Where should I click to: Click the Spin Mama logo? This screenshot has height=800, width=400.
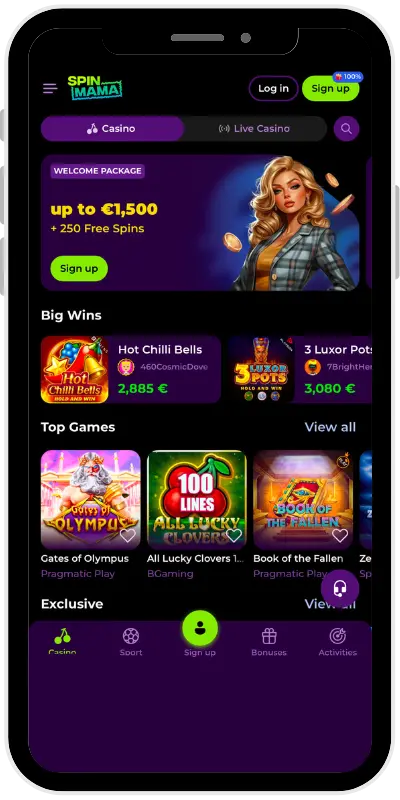[95, 88]
